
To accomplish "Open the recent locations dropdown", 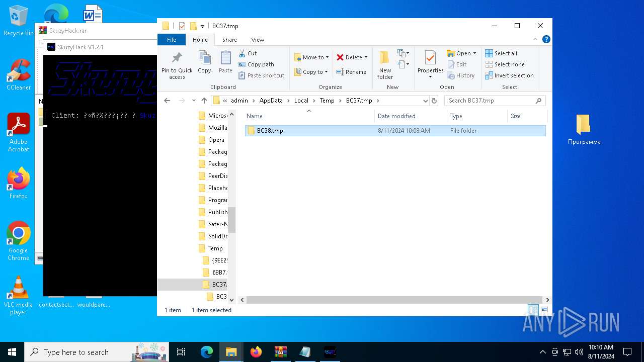I will [194, 101].
